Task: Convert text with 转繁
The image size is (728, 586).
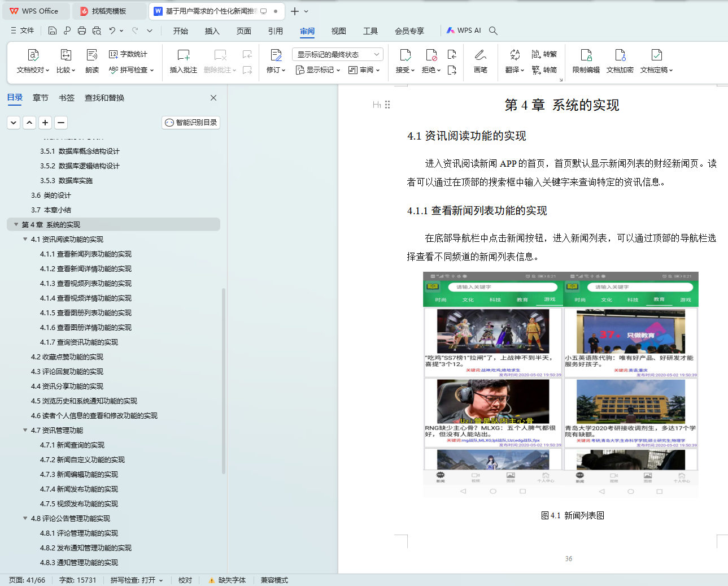Action: coord(544,54)
